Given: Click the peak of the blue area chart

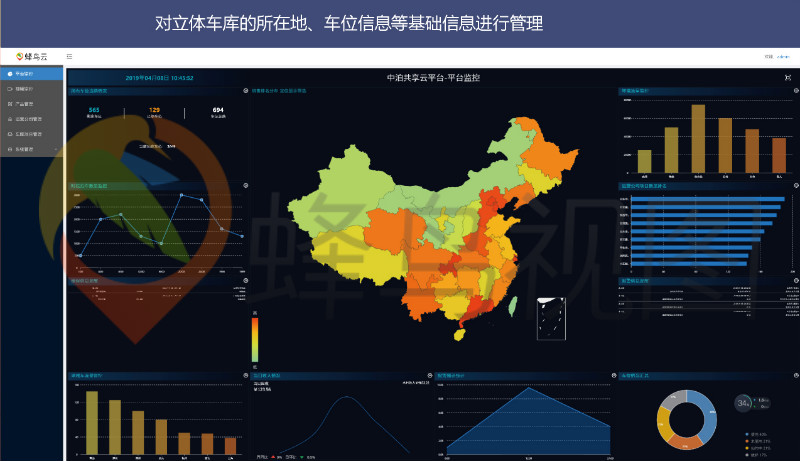Looking at the screenshot, I should tap(529, 388).
